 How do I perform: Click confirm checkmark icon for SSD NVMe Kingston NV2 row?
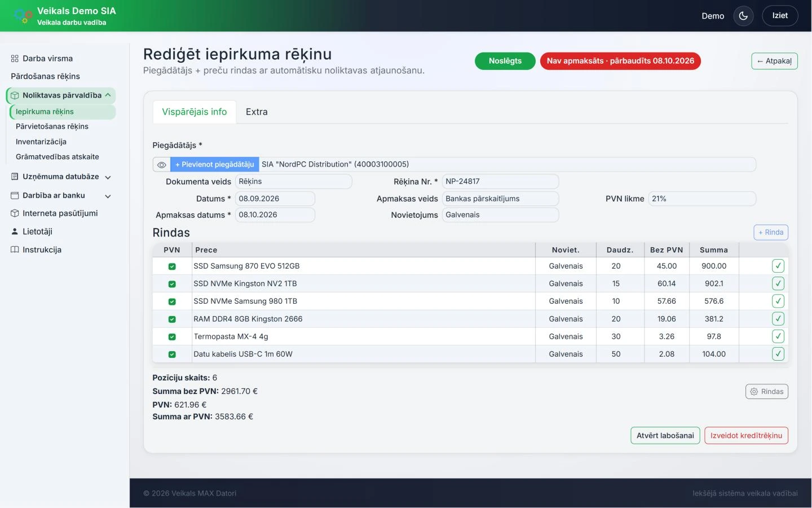[x=778, y=283]
